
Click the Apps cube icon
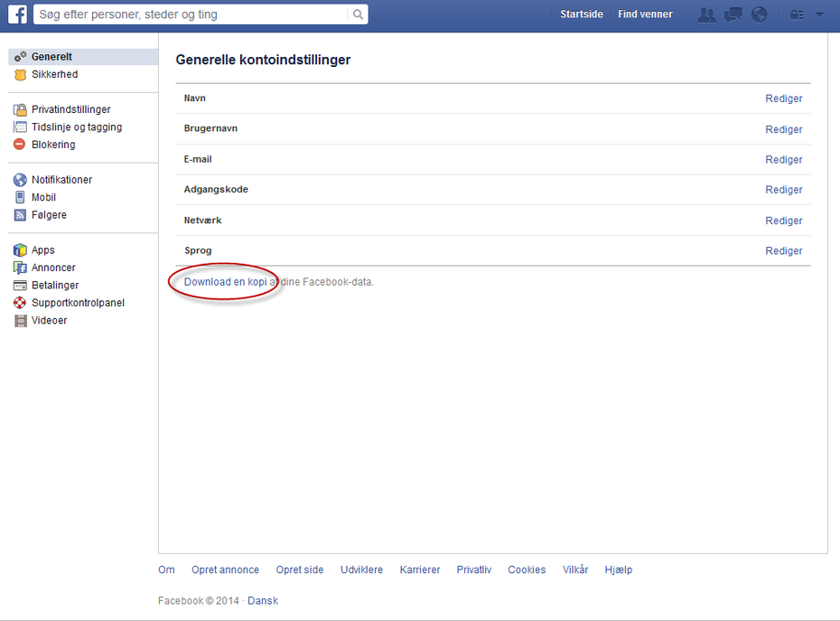(20, 249)
